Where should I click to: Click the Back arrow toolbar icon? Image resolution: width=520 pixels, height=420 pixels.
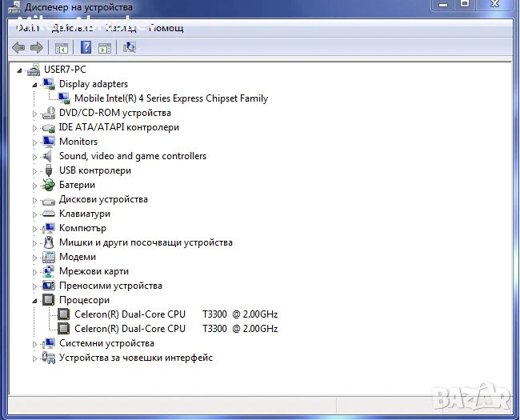[x=18, y=48]
